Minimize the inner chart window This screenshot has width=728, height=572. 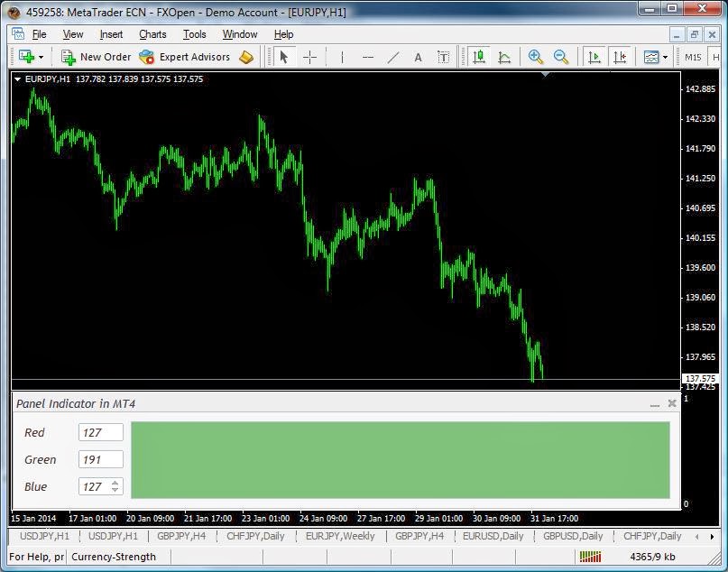677,34
